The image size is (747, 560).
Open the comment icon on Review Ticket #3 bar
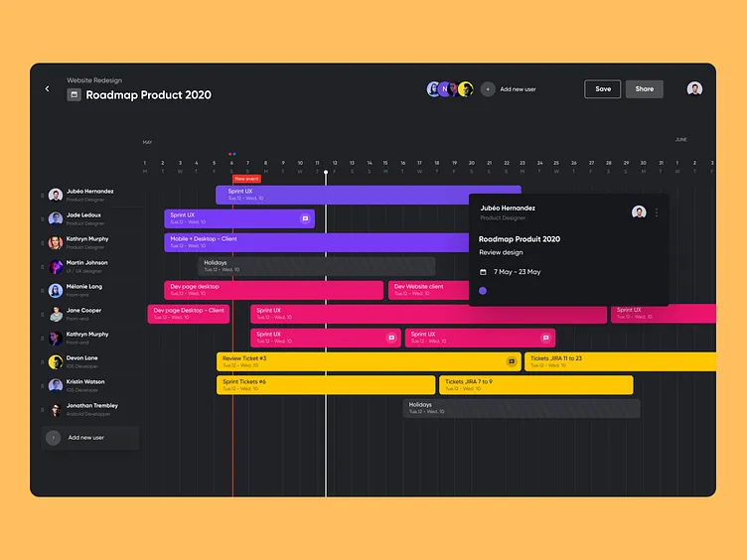pyautogui.click(x=512, y=361)
